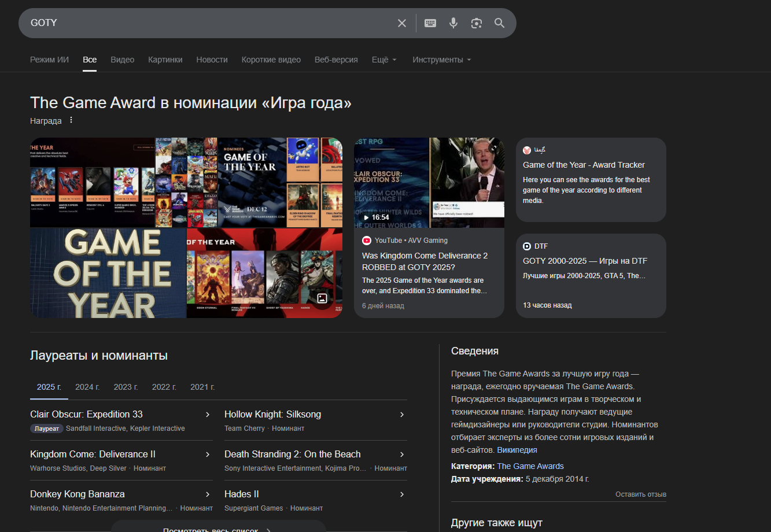Click the Лауреат badge under Clair Obscur

tap(46, 428)
